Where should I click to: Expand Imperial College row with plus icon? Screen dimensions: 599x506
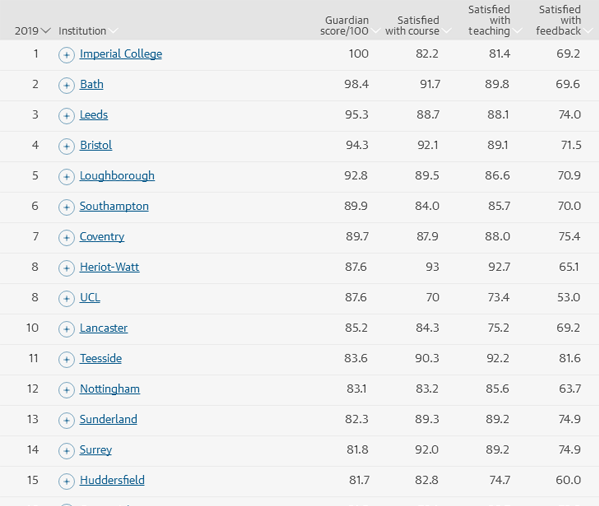point(66,55)
